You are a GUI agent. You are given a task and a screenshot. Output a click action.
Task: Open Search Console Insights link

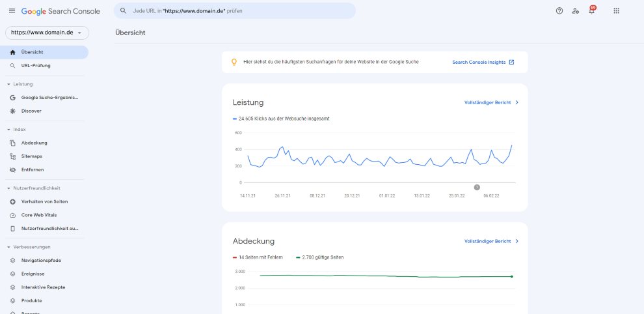tap(479, 62)
